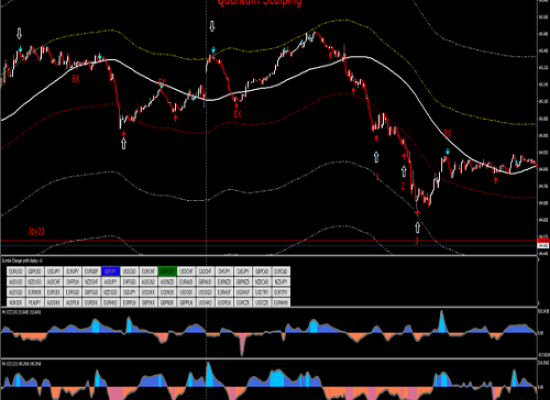Choose the USDCAD symbol button
The width and height of the screenshot is (550, 400).
(x=129, y=271)
